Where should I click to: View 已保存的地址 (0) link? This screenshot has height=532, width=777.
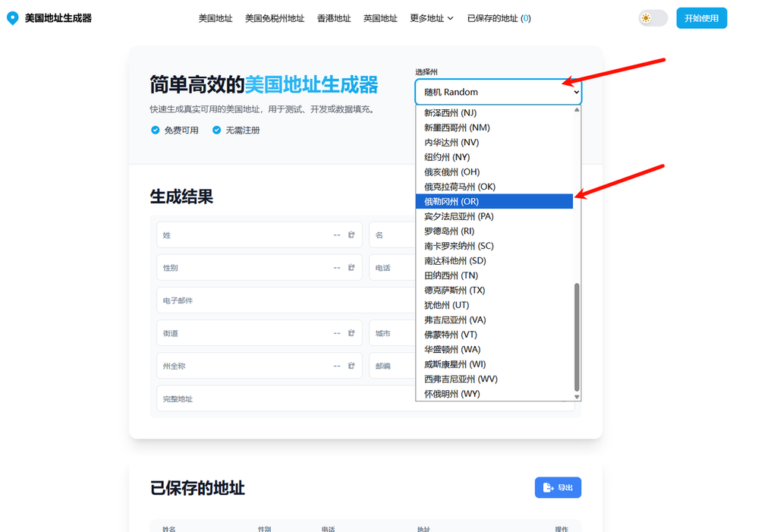(x=499, y=18)
